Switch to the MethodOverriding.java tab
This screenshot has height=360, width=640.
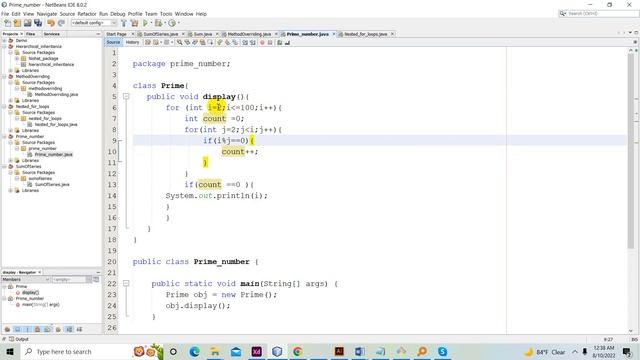click(249, 34)
